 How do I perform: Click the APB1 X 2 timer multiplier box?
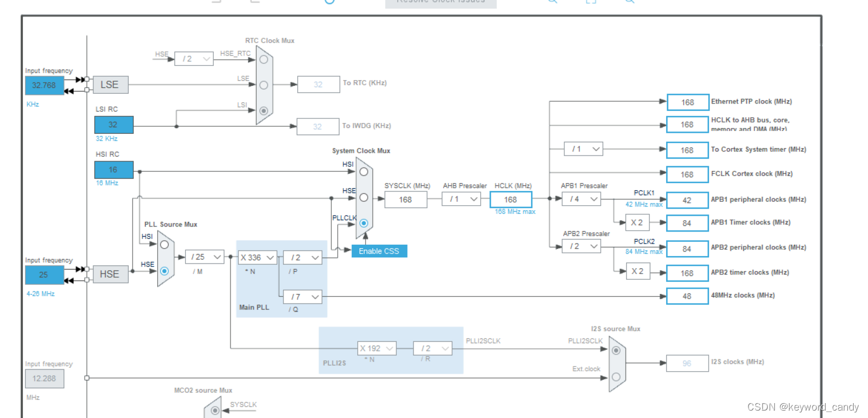click(637, 222)
